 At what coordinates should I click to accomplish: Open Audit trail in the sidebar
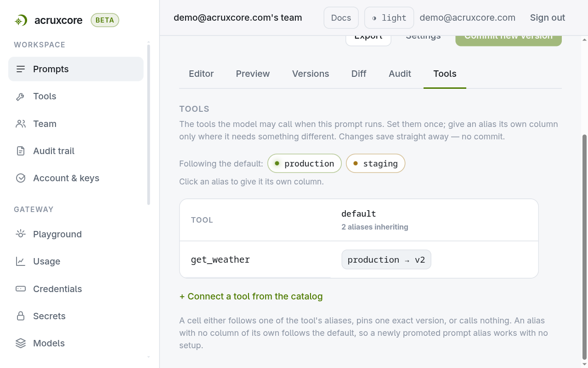coord(76,151)
